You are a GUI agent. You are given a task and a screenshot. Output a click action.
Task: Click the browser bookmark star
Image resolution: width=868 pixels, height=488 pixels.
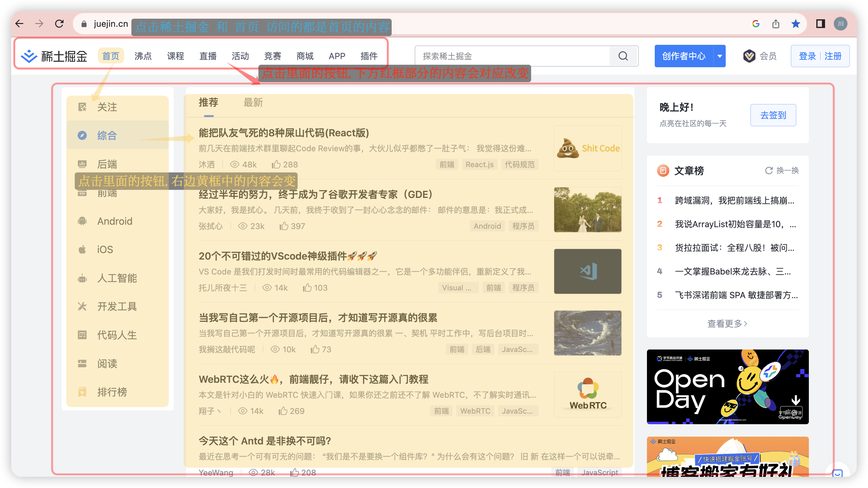tap(796, 24)
